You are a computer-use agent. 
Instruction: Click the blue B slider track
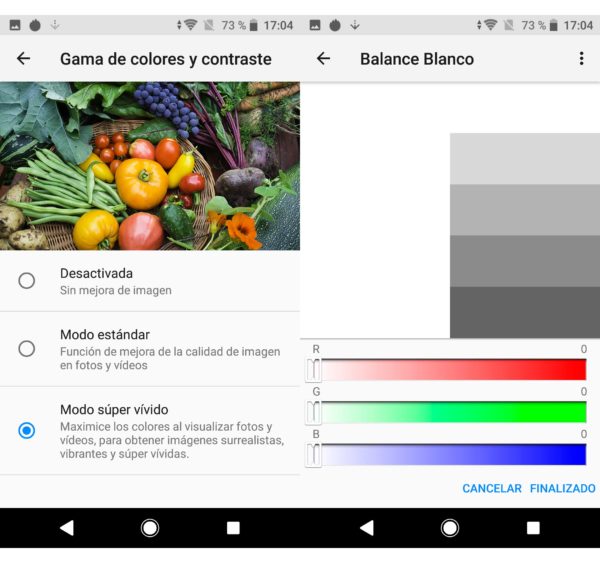pyautogui.click(x=453, y=455)
